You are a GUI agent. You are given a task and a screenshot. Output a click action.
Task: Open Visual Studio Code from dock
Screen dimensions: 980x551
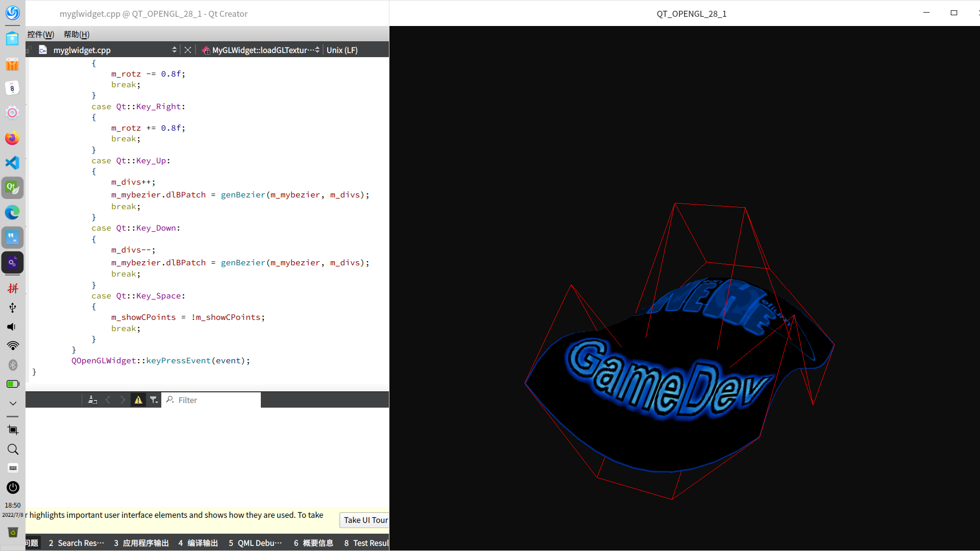tap(12, 163)
